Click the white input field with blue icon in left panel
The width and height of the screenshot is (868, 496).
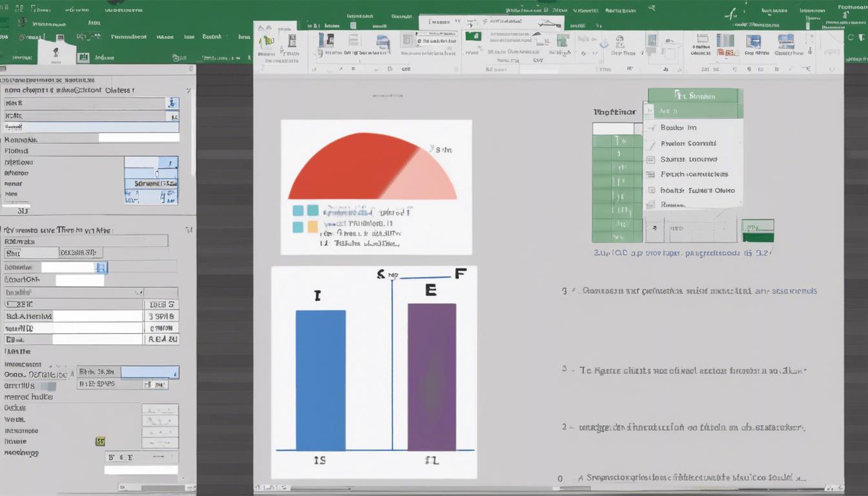[74, 267]
